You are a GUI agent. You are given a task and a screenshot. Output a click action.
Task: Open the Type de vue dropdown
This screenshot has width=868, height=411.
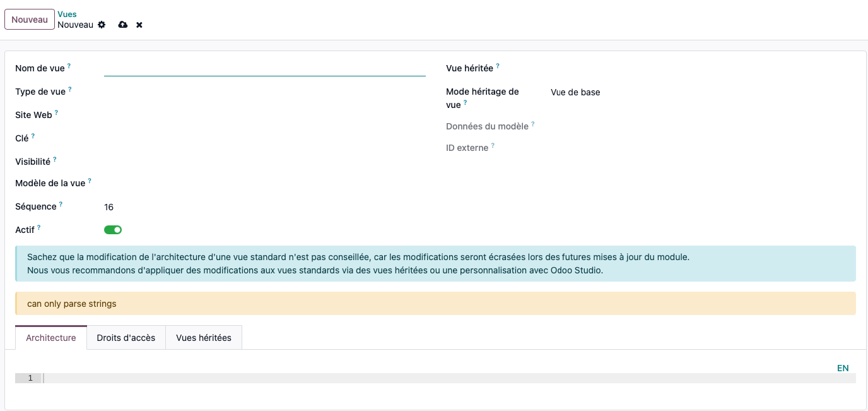tap(264, 92)
